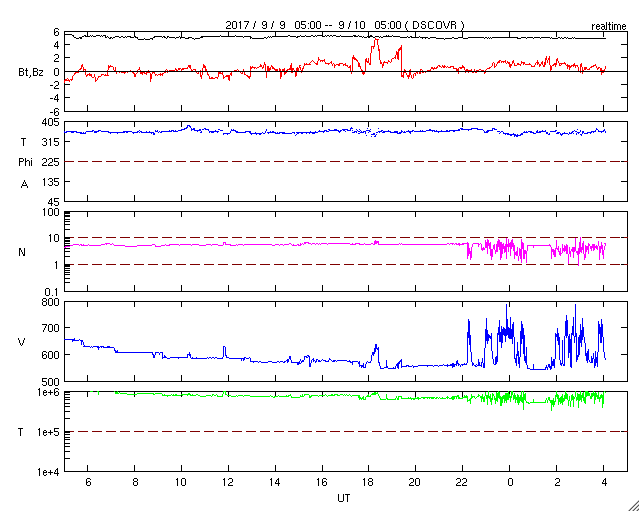This screenshot has width=640, height=512.
Task: Click the '18' hour tick label
Action: (x=369, y=483)
